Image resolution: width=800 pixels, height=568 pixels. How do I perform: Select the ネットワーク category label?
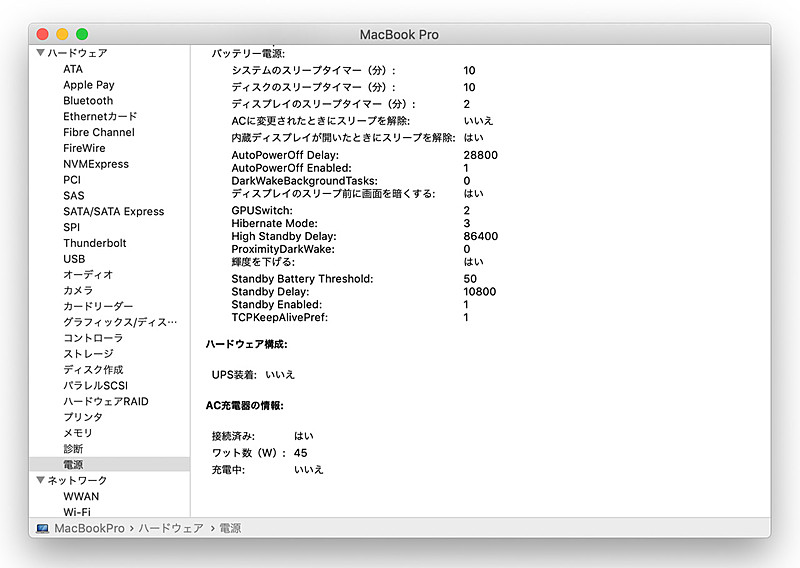[77, 480]
